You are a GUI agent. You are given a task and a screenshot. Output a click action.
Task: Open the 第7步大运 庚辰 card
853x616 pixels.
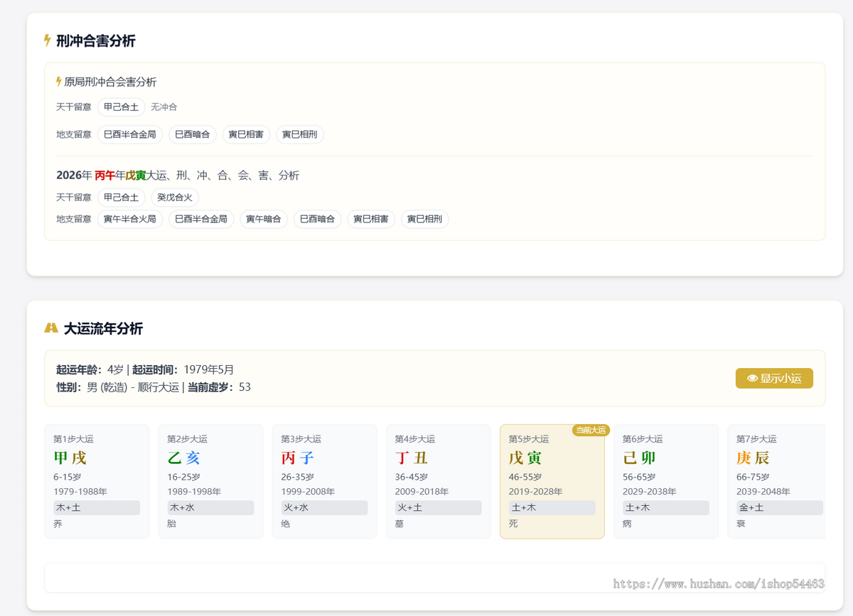776,482
